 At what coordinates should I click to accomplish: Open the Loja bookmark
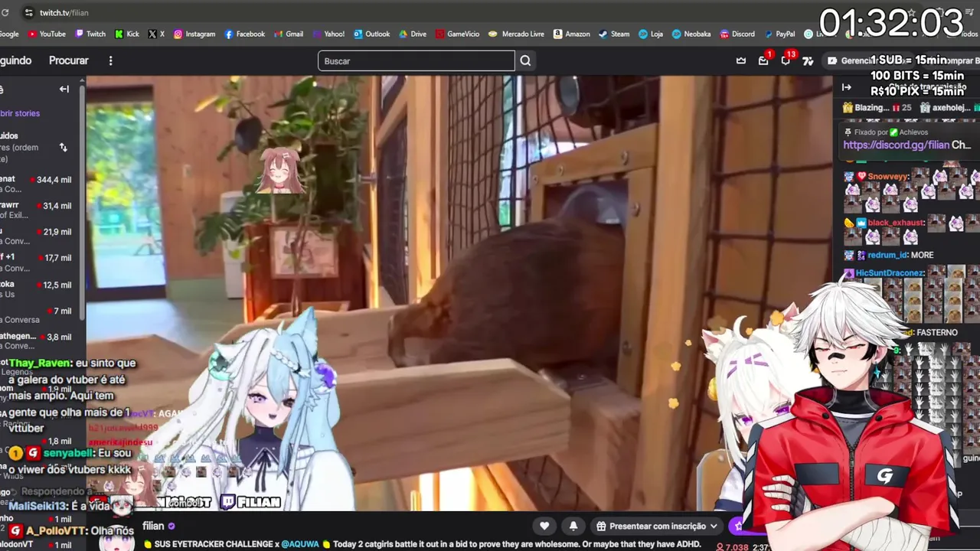[x=651, y=34]
